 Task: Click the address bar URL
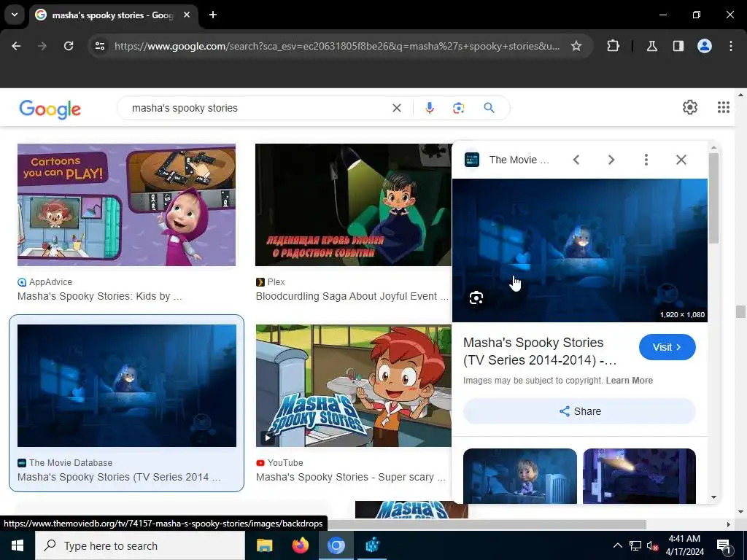[337, 46]
